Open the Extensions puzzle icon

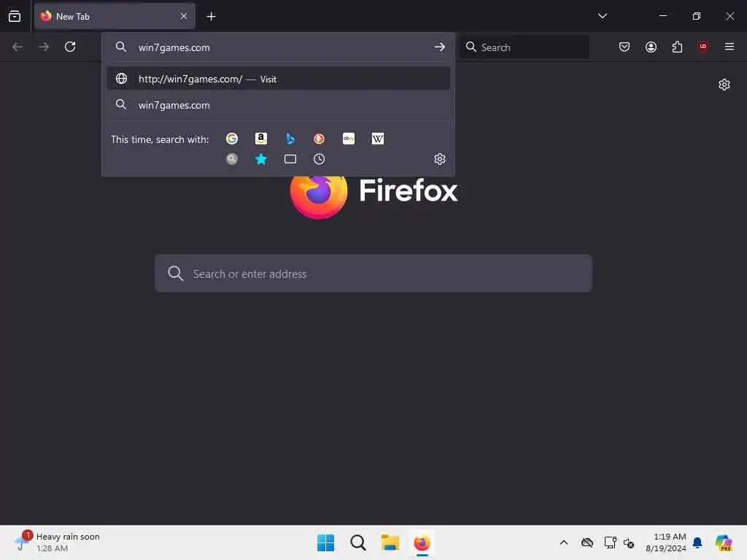(x=677, y=47)
